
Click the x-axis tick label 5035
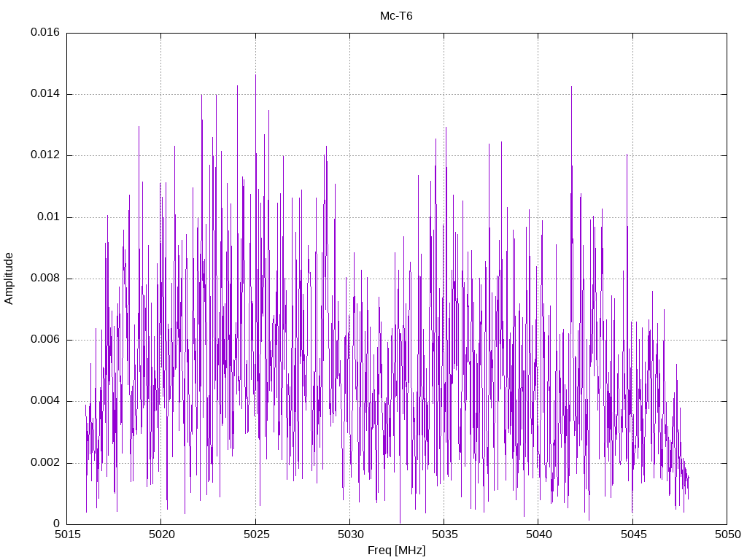[444, 534]
